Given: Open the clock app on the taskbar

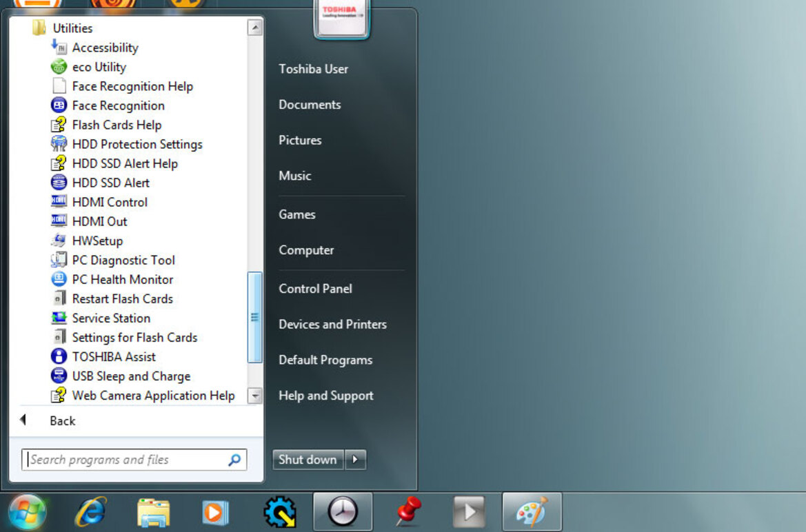Looking at the screenshot, I should 343,512.
